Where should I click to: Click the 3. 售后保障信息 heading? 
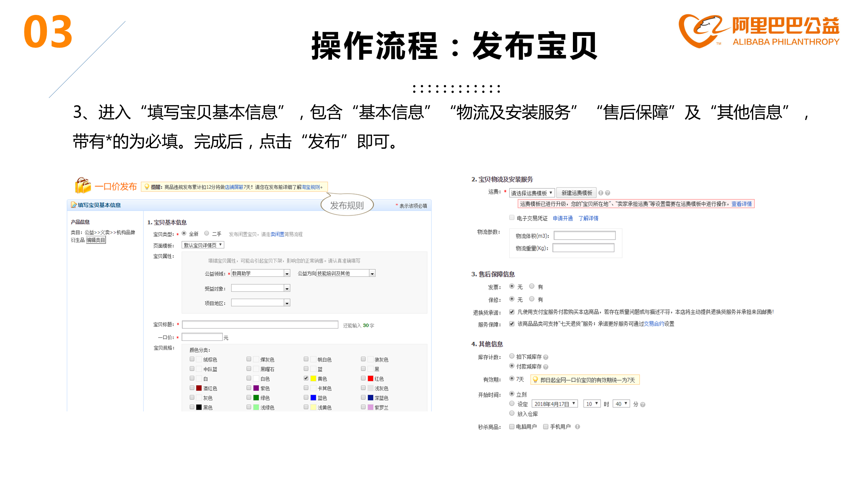pos(493,274)
